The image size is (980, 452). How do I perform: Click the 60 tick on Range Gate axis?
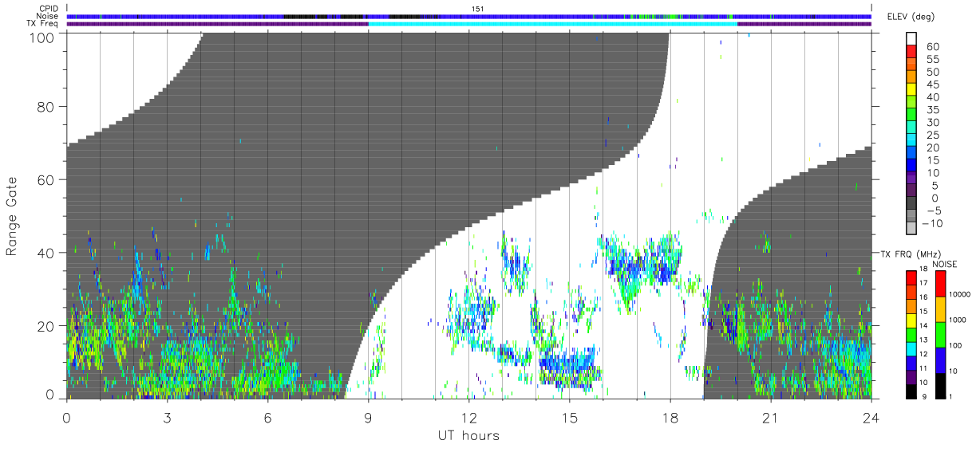click(x=47, y=180)
